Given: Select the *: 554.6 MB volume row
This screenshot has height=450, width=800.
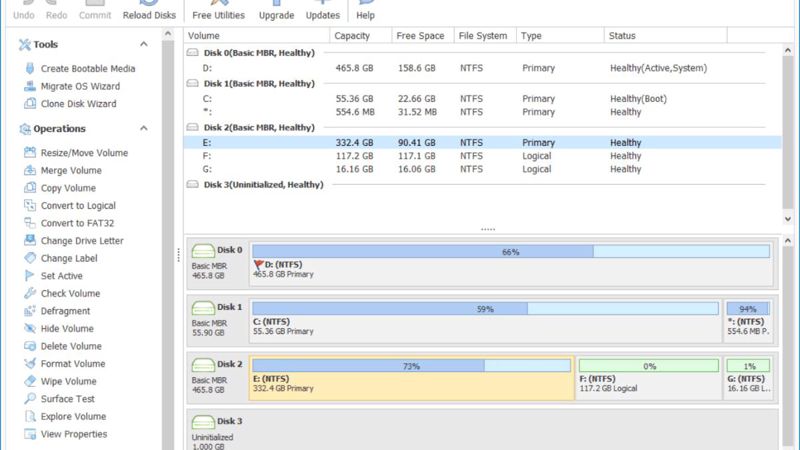Looking at the screenshot, I should [482, 112].
